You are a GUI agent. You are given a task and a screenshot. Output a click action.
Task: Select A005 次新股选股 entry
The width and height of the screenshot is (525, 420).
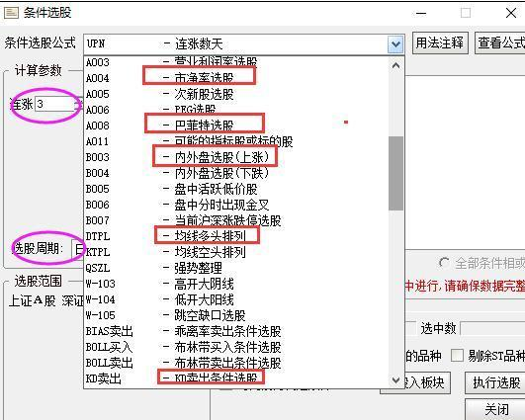pos(236,94)
